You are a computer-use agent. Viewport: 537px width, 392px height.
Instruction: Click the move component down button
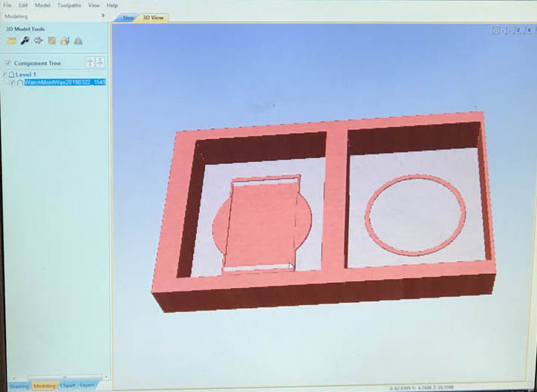coord(100,62)
